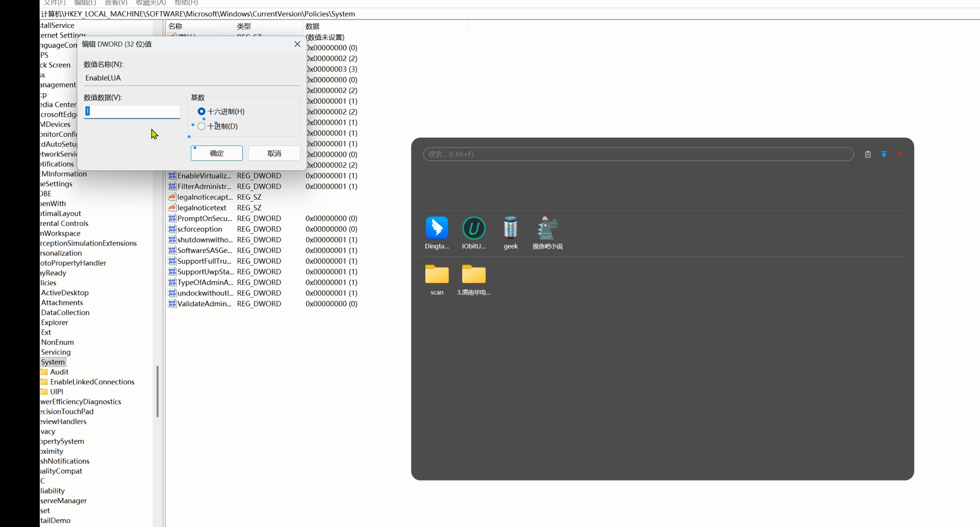Select the 十六进制(H) hexadecimal radio button
980x527 pixels.
click(201, 111)
